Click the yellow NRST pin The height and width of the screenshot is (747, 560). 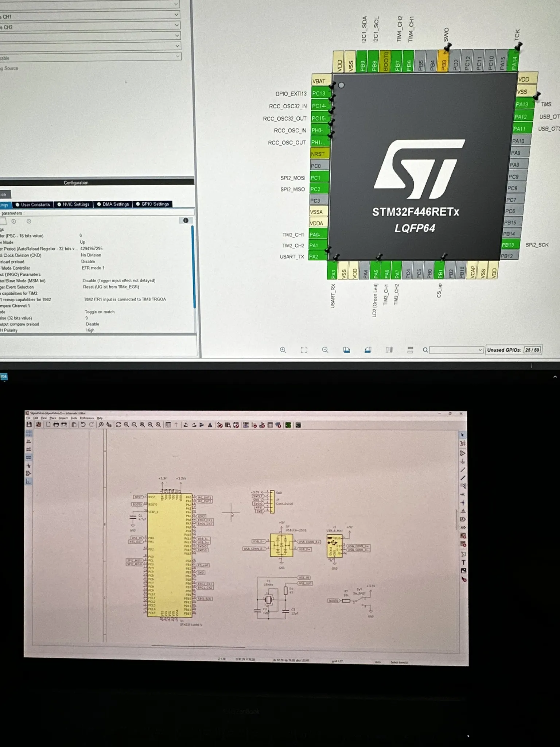319,154
